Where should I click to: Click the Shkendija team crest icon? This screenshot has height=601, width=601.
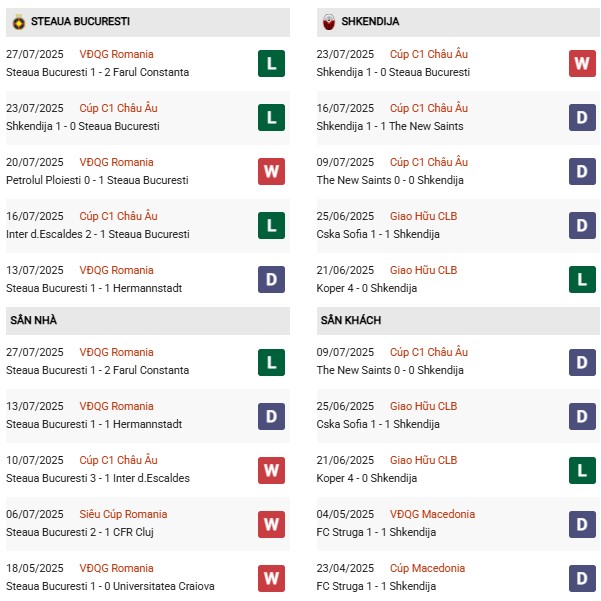coord(329,21)
